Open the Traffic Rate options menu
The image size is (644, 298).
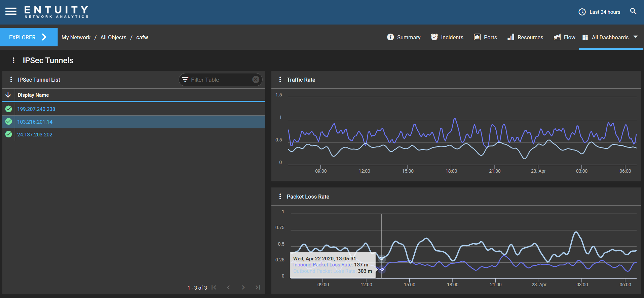click(280, 79)
